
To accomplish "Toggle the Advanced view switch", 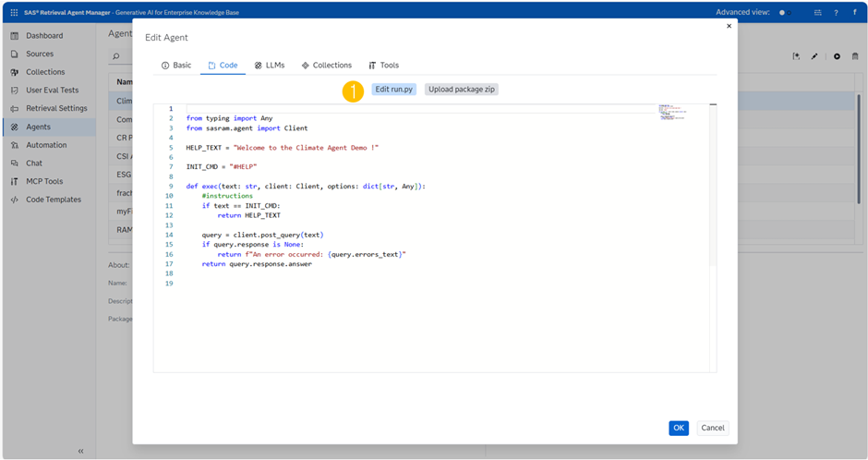I will (786, 13).
